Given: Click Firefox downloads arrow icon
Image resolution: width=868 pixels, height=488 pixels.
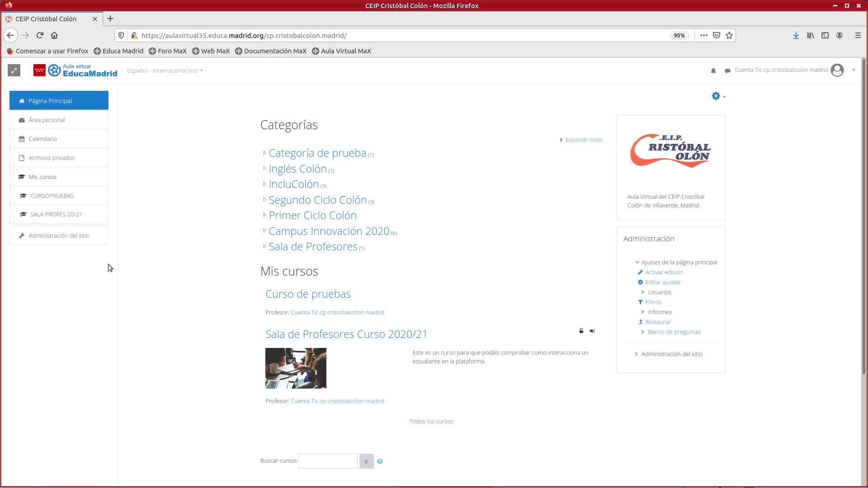Looking at the screenshot, I should [x=796, y=35].
